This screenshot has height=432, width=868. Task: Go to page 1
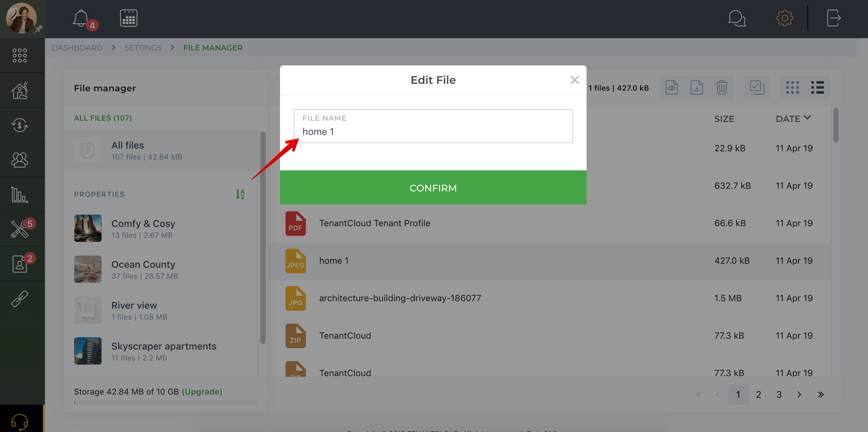pos(738,395)
